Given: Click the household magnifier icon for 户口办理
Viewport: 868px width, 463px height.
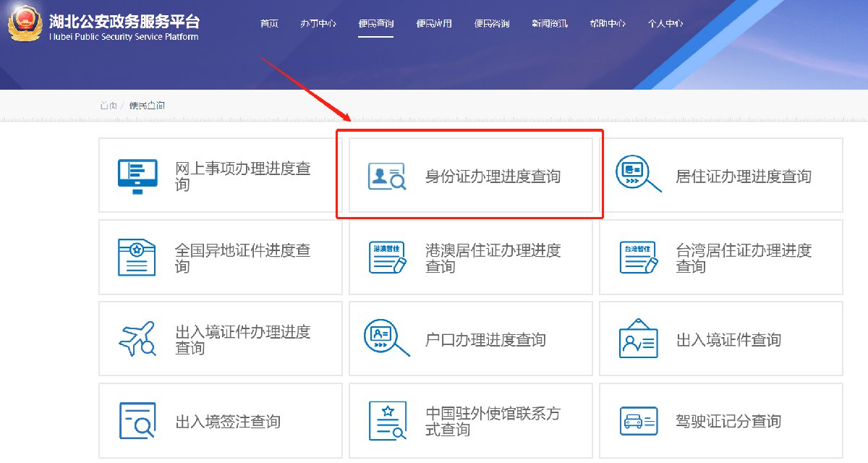Looking at the screenshot, I should [x=386, y=337].
